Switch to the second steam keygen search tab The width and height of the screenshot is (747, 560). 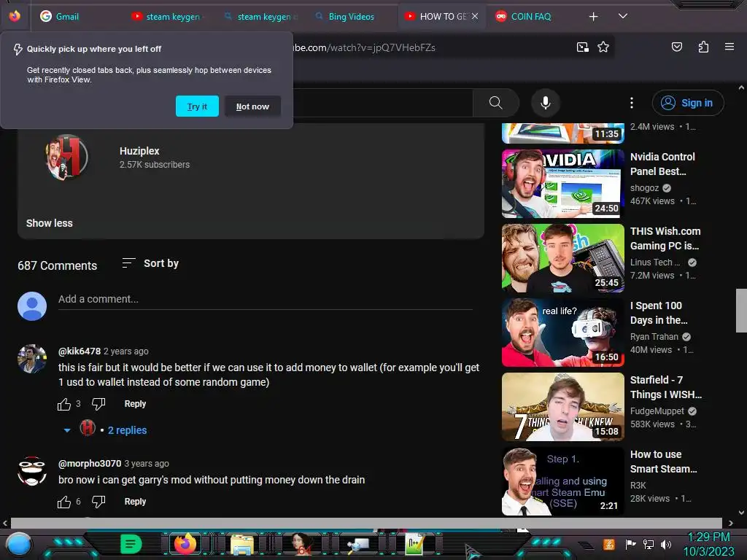(260, 16)
